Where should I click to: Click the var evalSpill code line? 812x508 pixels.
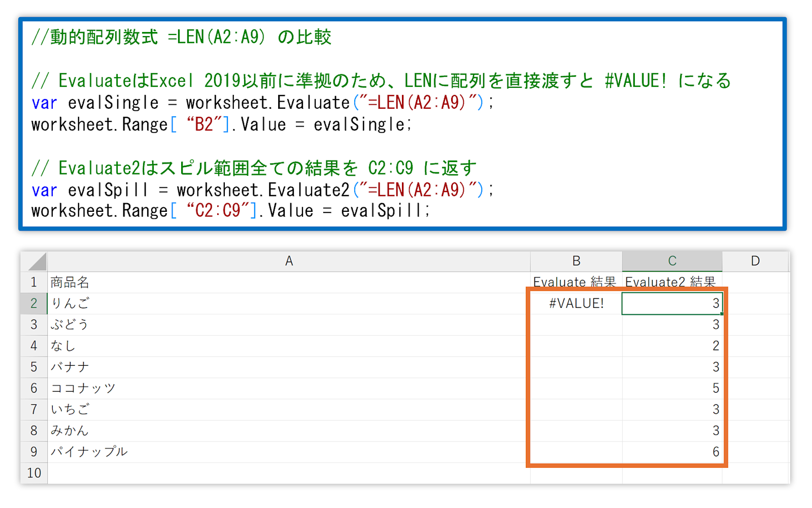(262, 190)
